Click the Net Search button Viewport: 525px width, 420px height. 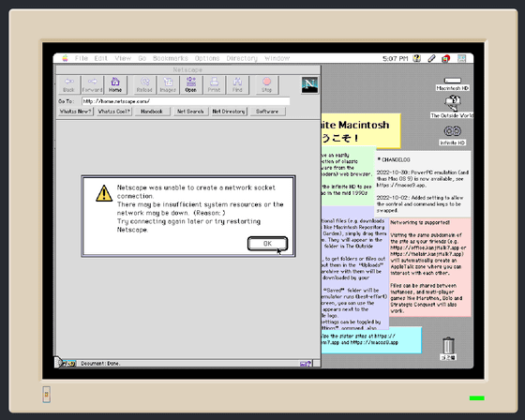(x=190, y=112)
